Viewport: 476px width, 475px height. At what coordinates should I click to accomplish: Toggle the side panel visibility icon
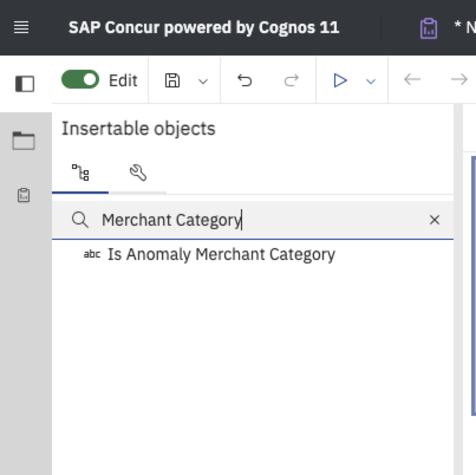pyautogui.click(x=25, y=83)
